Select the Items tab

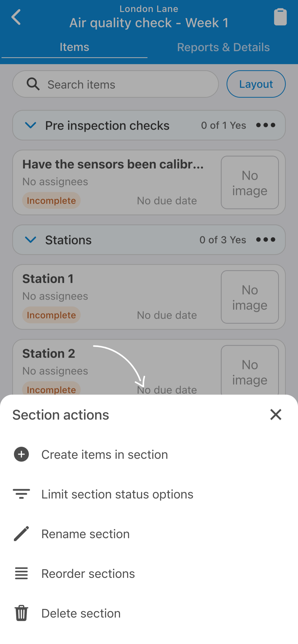click(74, 47)
